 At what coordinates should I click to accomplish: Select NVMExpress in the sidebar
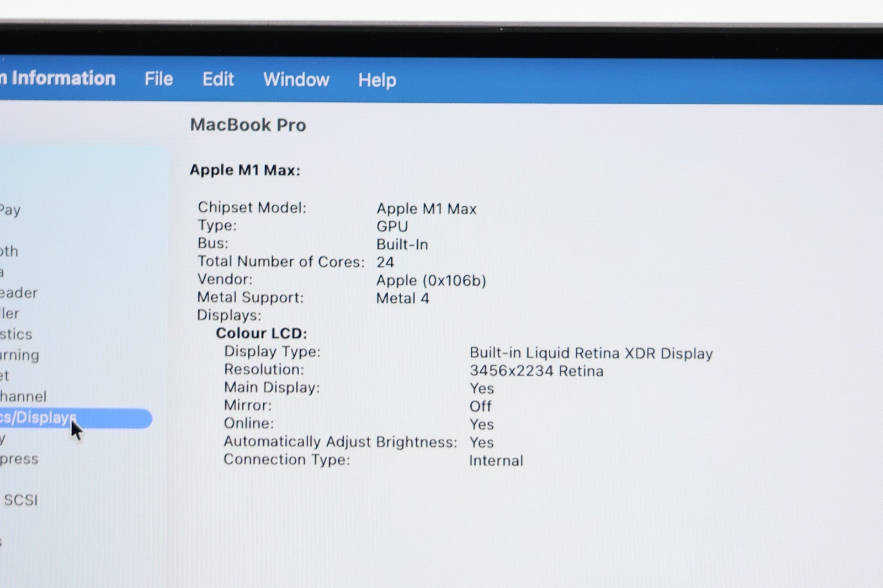pos(19,459)
